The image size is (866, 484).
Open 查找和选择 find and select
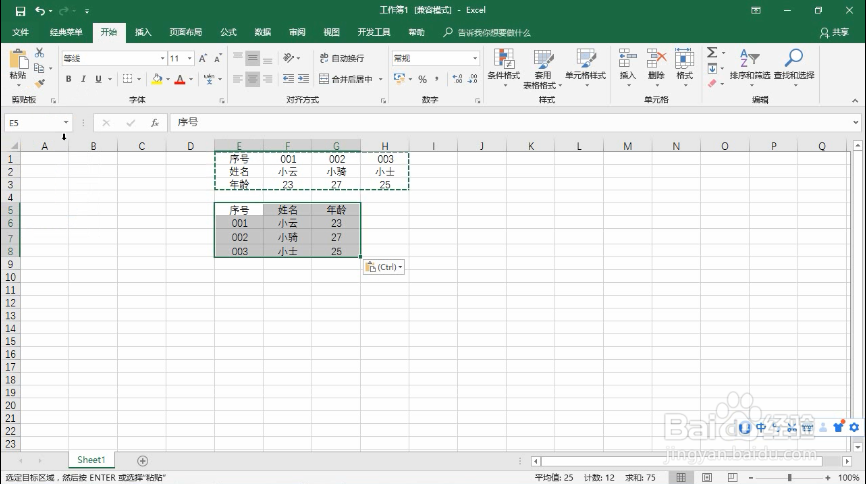click(x=794, y=67)
